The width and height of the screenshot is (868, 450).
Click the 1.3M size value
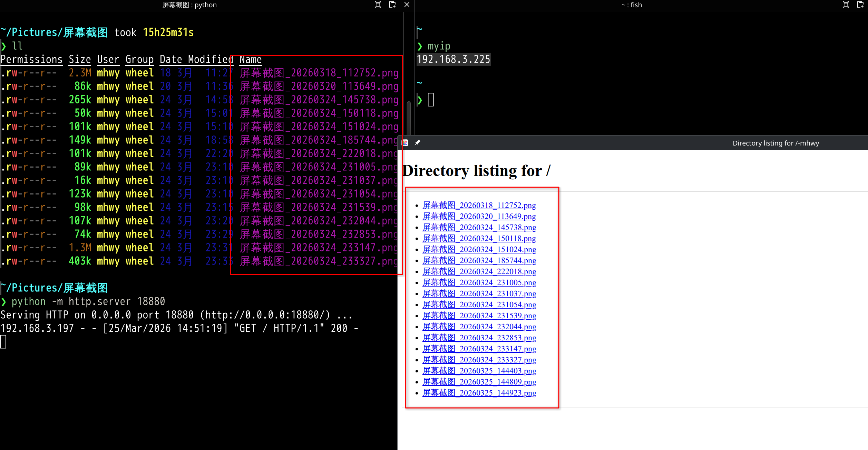point(80,248)
